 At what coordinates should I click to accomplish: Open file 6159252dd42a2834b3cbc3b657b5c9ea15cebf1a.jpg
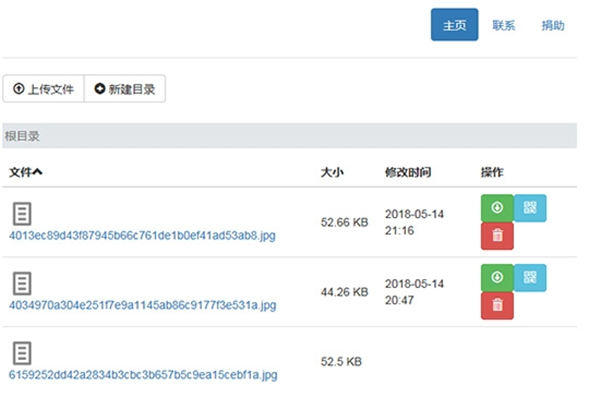pyautogui.click(x=143, y=375)
